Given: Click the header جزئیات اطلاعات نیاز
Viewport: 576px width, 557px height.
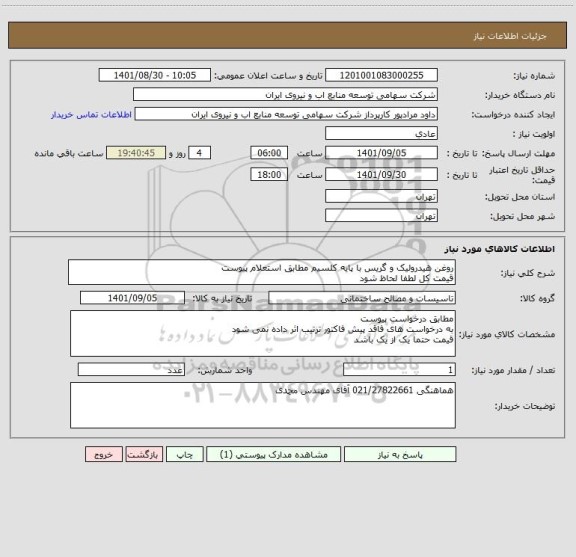Looking at the screenshot, I should 510,36.
